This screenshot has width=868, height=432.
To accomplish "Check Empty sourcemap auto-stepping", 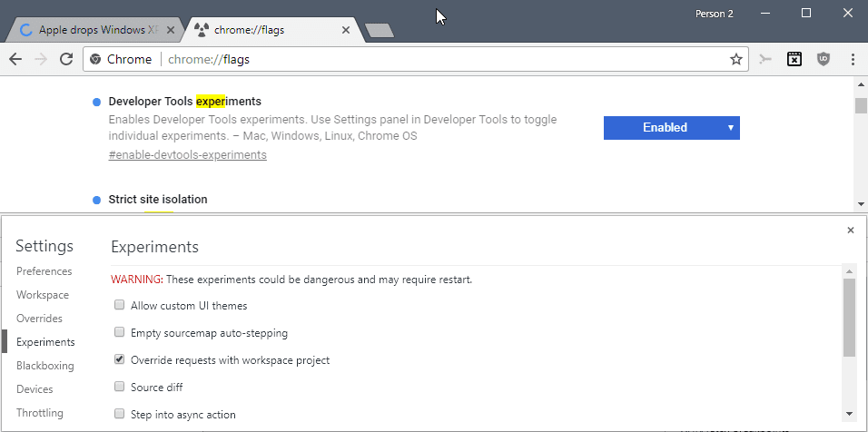I will point(119,332).
